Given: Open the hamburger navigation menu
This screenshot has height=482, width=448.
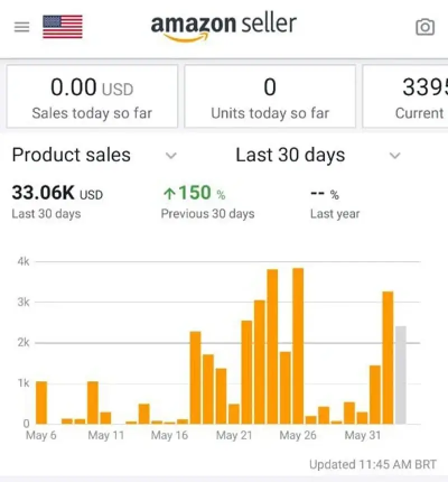Looking at the screenshot, I should tap(21, 27).
